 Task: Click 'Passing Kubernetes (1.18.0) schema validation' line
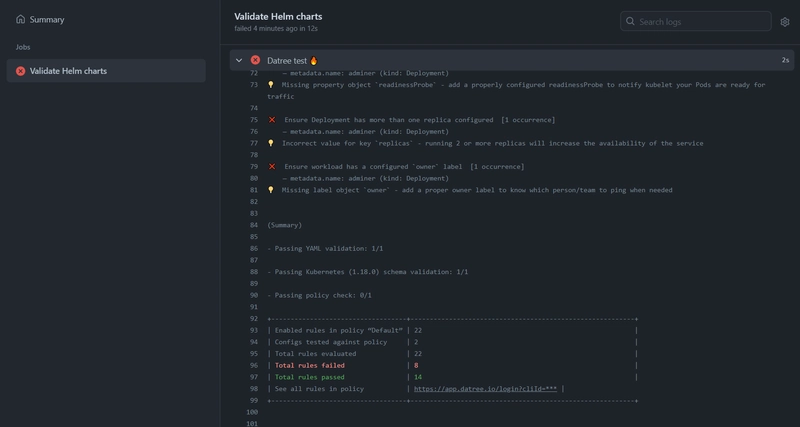[367, 272]
